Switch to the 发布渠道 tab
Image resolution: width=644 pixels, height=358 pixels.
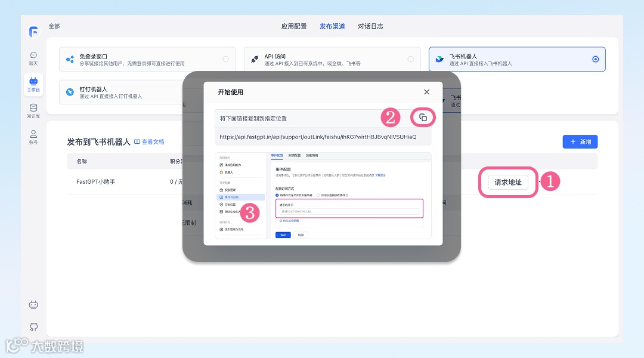[x=332, y=26]
